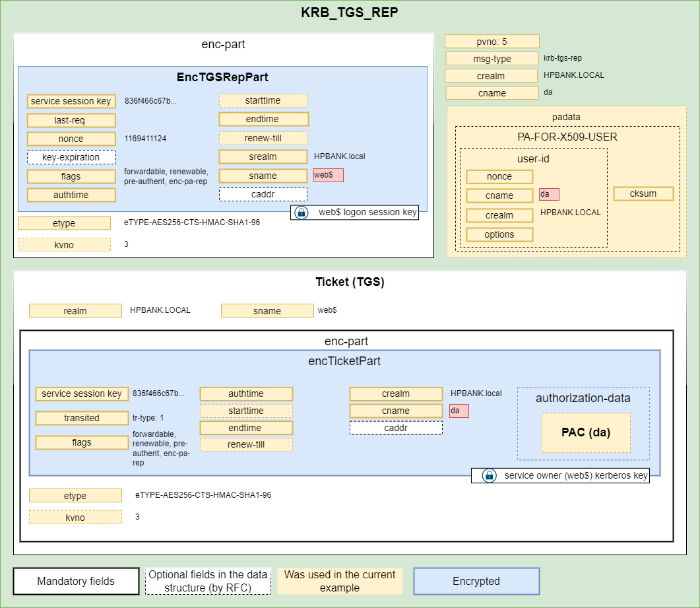Click the PA-FOR-X509-USER heading
The height and width of the screenshot is (608, 700).
pyautogui.click(x=567, y=137)
